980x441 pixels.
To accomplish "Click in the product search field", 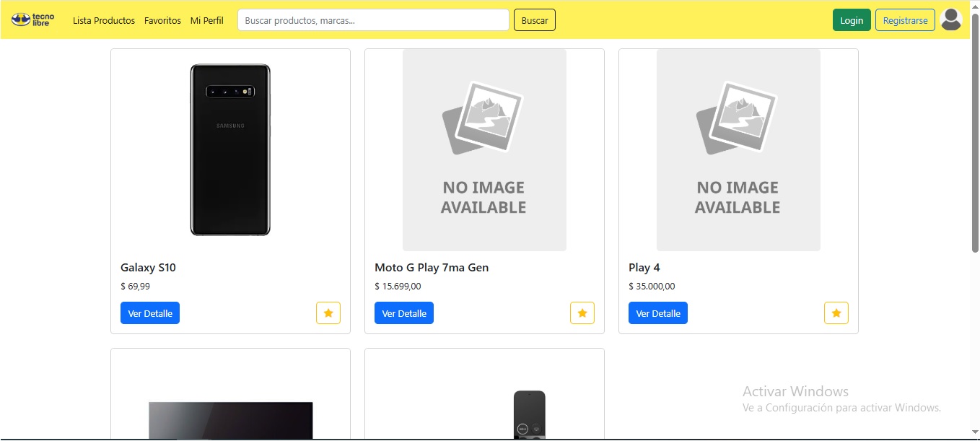I will click(373, 20).
